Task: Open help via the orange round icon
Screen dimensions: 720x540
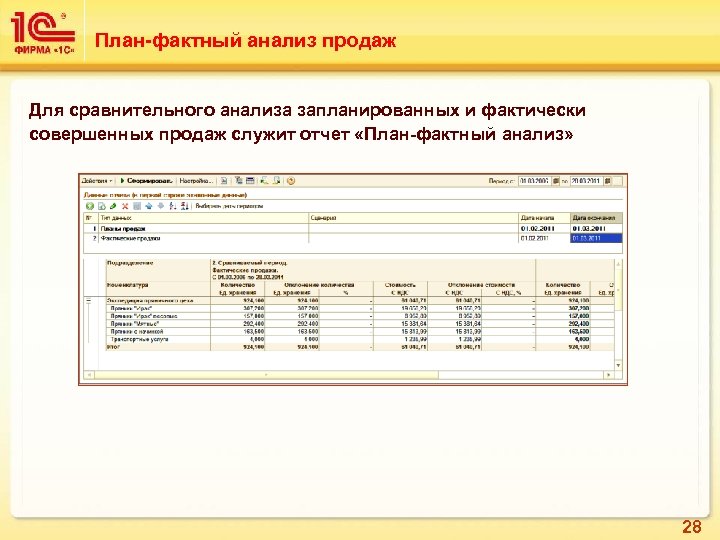Action: click(291, 181)
